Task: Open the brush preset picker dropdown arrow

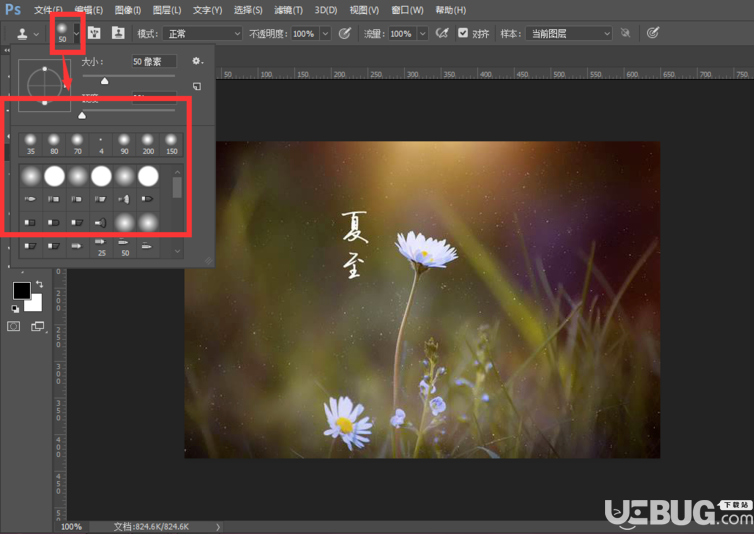Action: pos(76,33)
